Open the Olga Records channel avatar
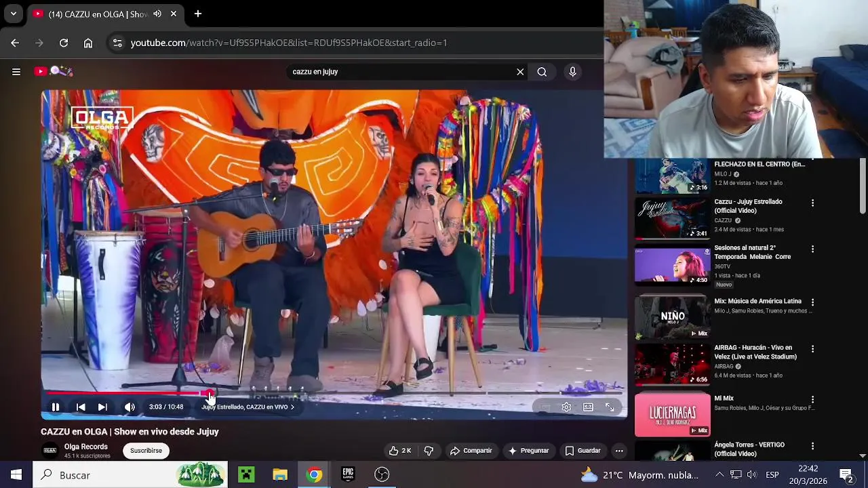Screen dimensions: 868x488 [x=50, y=451]
